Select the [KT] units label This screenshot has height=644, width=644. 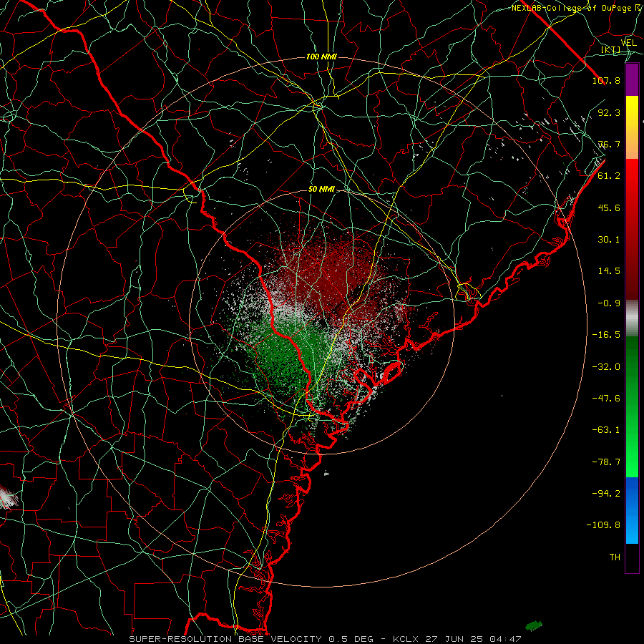coord(611,49)
